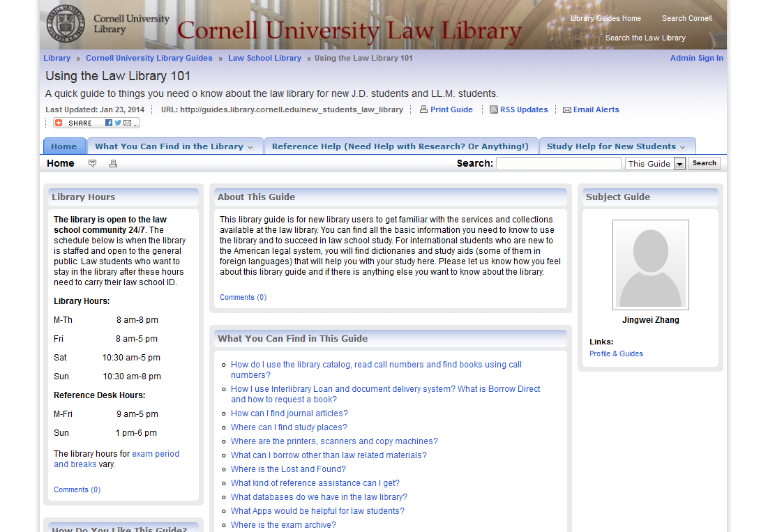Click the 'Last Updated: Jan 23, 2014' text
The width and height of the screenshot is (775, 532).
pos(95,109)
